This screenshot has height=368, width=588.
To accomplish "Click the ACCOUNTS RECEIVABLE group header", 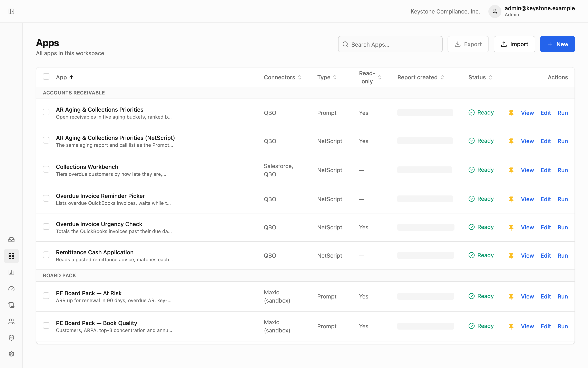I will [305, 93].
